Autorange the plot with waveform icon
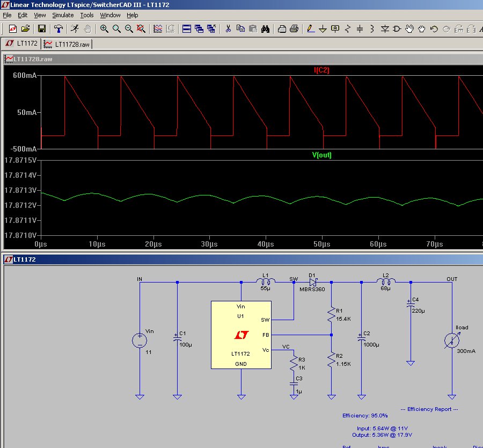This screenshot has width=483, height=448. tap(158, 28)
